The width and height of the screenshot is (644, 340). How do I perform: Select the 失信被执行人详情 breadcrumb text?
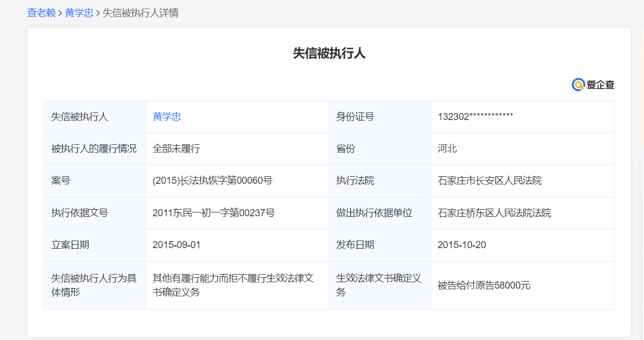(140, 13)
